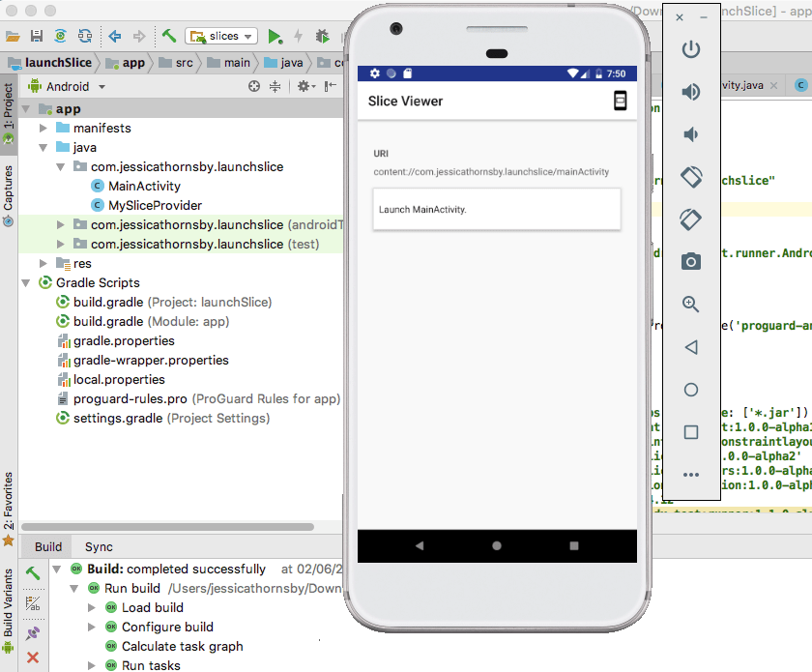Close Build panel with red X
This screenshot has height=672, width=812.
[33, 657]
